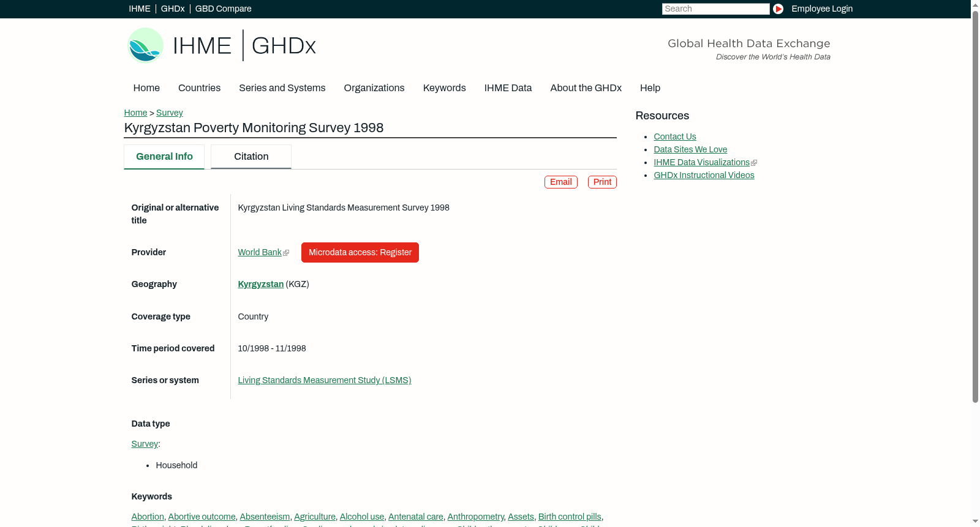Click the Global Health Data Exchange tagline

pos(748,43)
